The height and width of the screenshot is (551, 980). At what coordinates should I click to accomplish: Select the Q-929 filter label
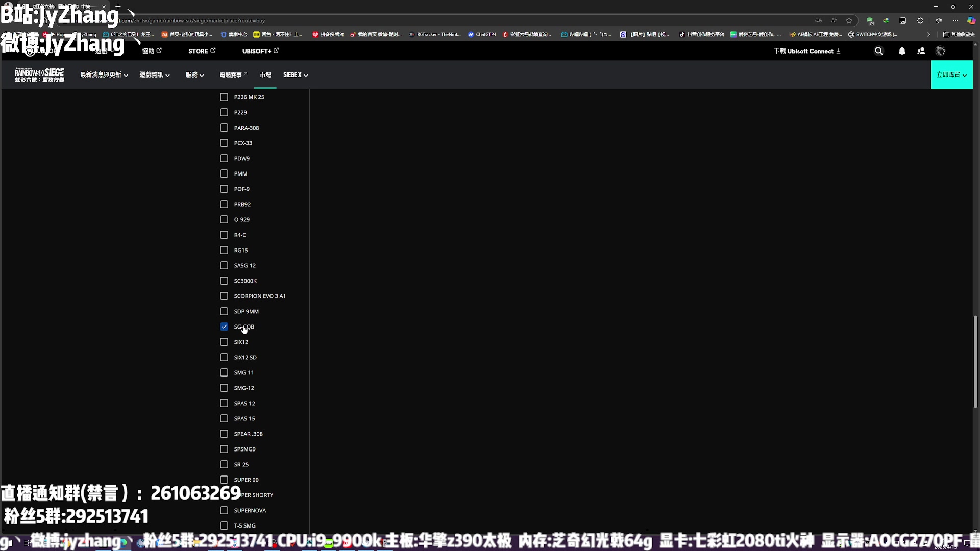(241, 219)
